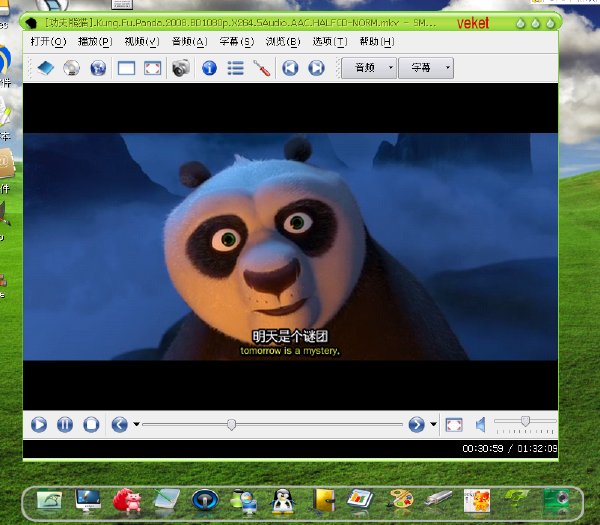Screen dimensions: 600x525
Task: Open the landscape picture dock icon
Action: 49,500
